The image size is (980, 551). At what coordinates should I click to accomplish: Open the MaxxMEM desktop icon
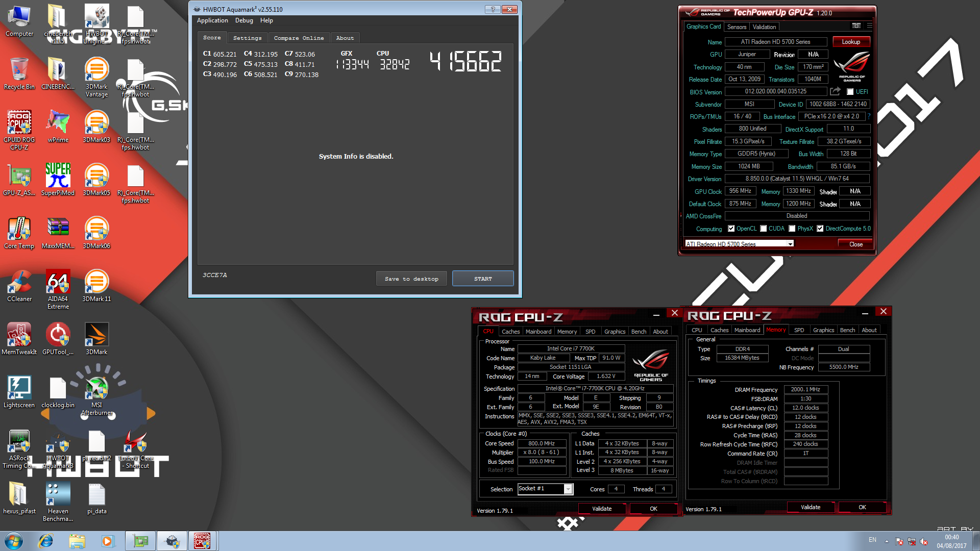pyautogui.click(x=58, y=233)
